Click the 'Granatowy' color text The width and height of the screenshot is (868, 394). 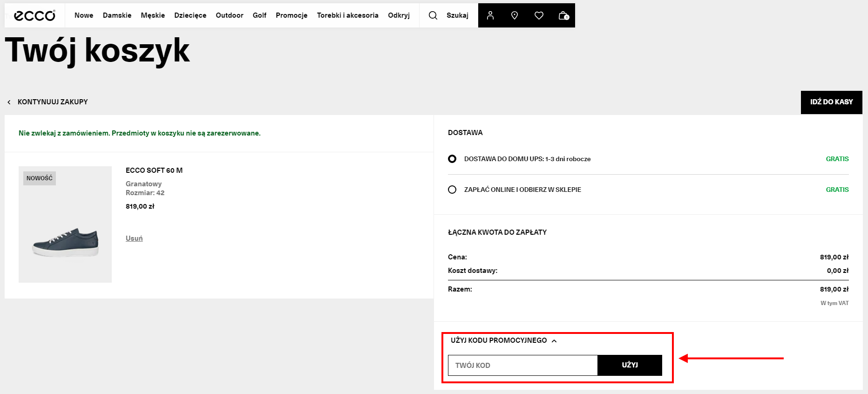(x=143, y=184)
